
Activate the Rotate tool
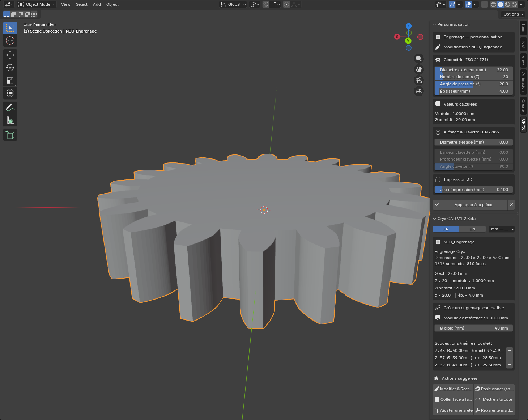coord(10,68)
